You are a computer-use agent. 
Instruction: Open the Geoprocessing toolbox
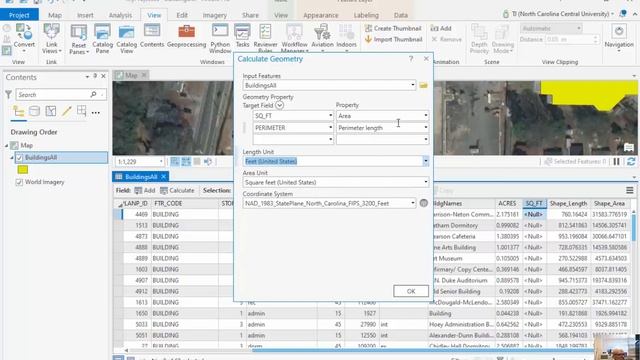click(x=187, y=36)
